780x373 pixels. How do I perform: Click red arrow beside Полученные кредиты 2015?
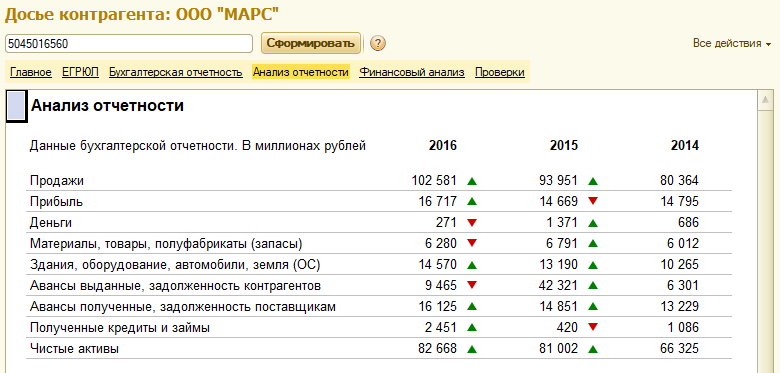click(x=593, y=327)
